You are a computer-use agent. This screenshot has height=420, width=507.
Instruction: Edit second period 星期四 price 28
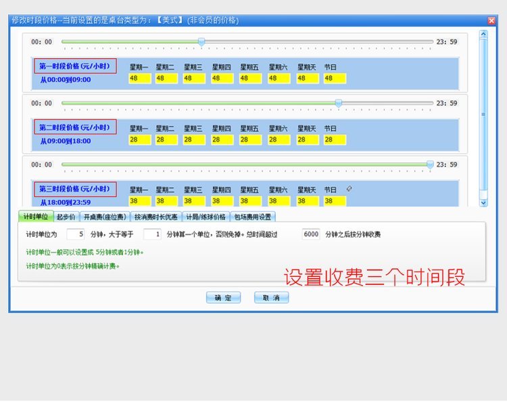222,140
